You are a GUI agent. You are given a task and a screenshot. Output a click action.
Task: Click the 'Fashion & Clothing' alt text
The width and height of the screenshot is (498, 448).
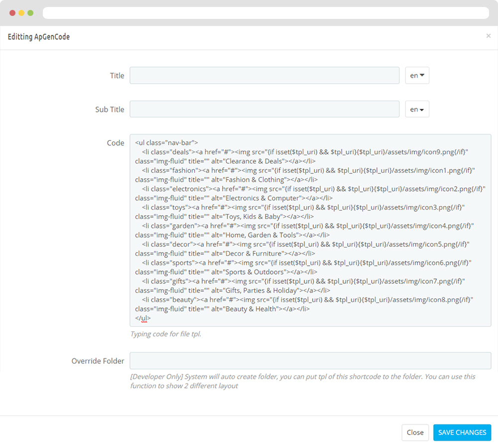tap(255, 180)
